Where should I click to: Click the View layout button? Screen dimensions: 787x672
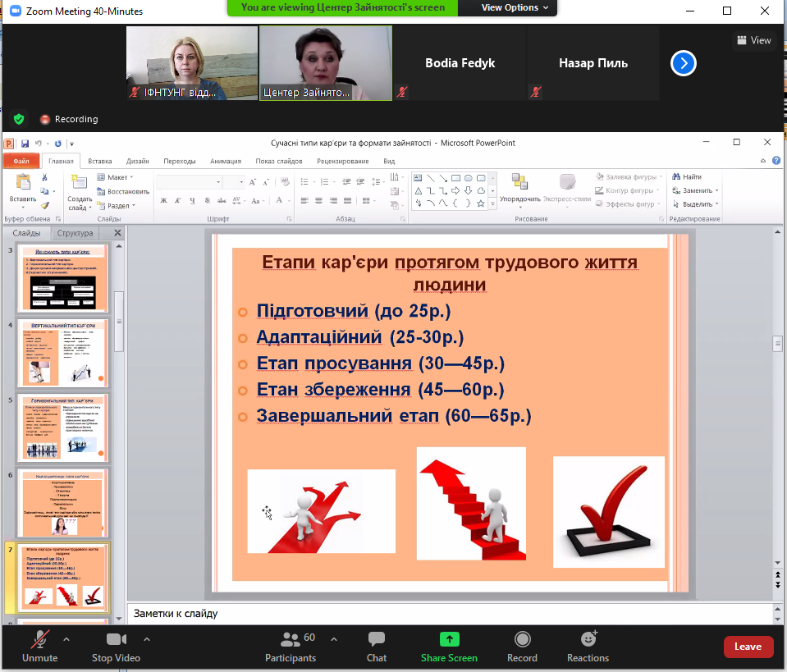point(754,40)
